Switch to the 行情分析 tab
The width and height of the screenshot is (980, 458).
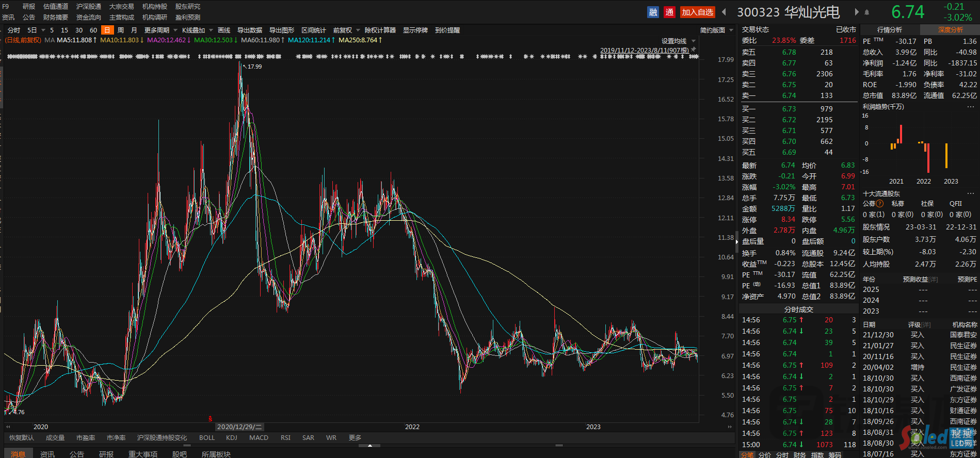coord(890,30)
